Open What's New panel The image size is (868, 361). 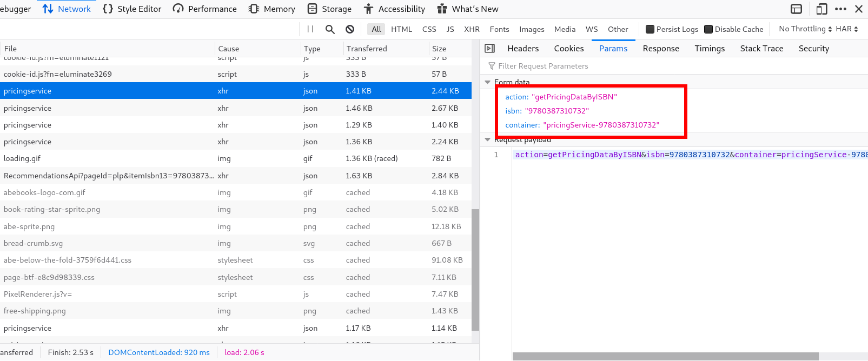click(468, 9)
